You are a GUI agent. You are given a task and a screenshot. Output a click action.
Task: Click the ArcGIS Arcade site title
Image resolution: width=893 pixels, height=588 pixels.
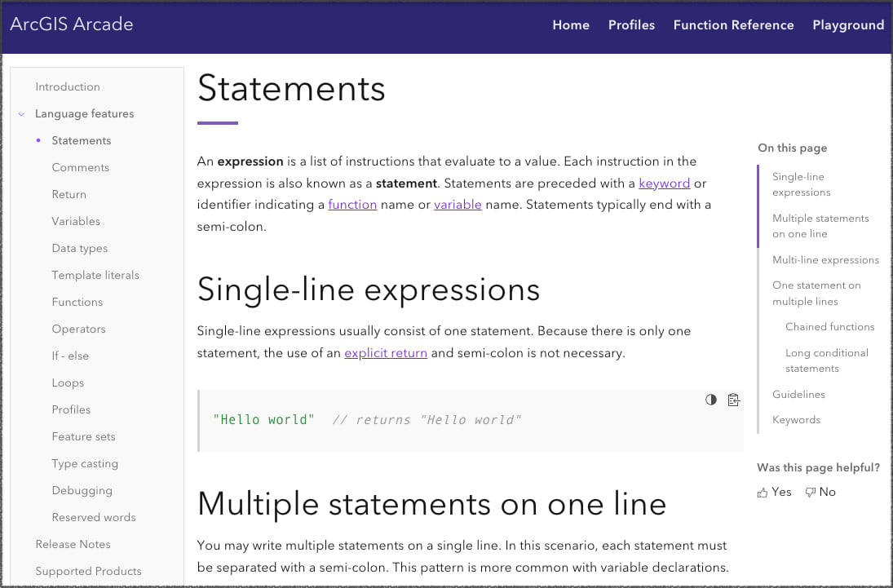[x=72, y=24]
